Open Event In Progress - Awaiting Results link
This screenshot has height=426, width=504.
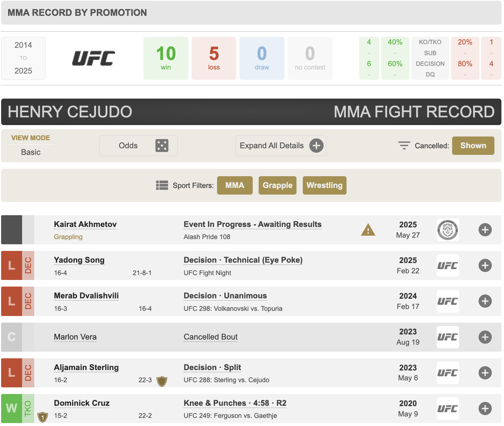tap(253, 224)
